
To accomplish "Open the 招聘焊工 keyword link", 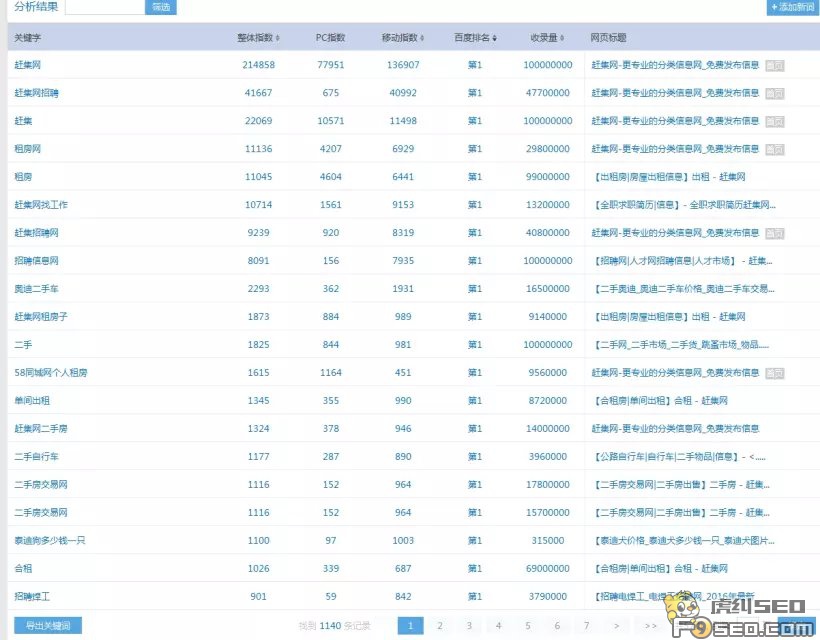I will [33, 596].
